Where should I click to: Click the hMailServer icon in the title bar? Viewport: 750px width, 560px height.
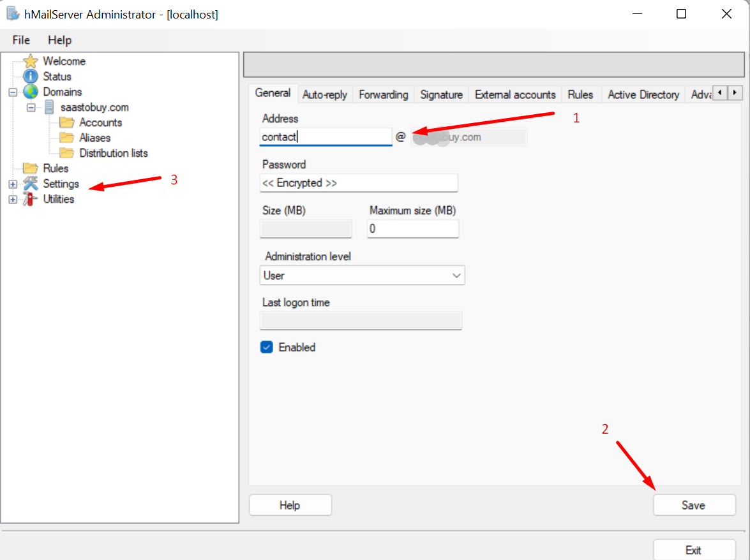pyautogui.click(x=12, y=13)
